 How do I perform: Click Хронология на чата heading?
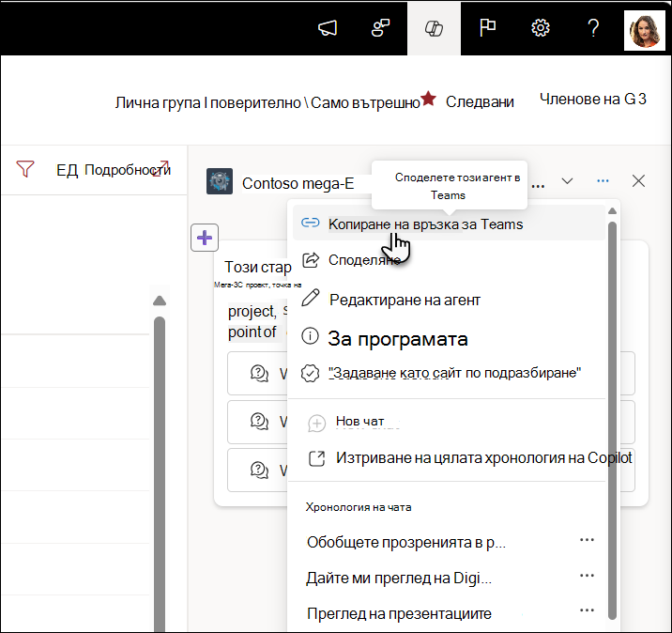pos(359,507)
